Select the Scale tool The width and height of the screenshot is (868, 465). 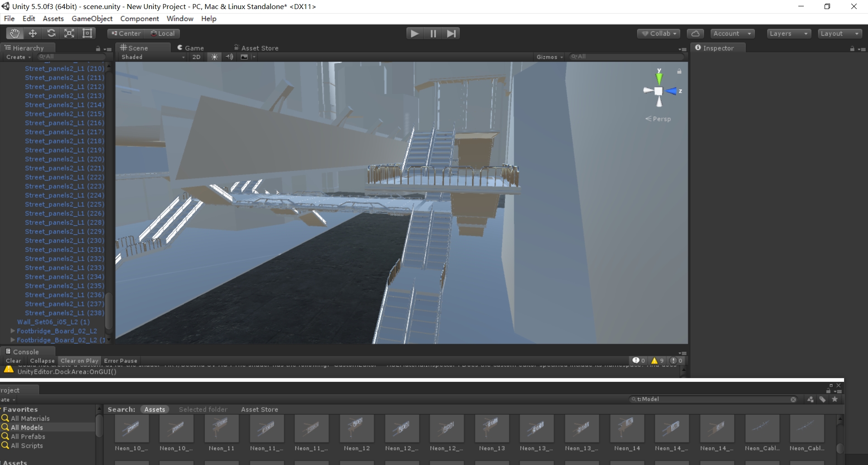pyautogui.click(x=69, y=33)
